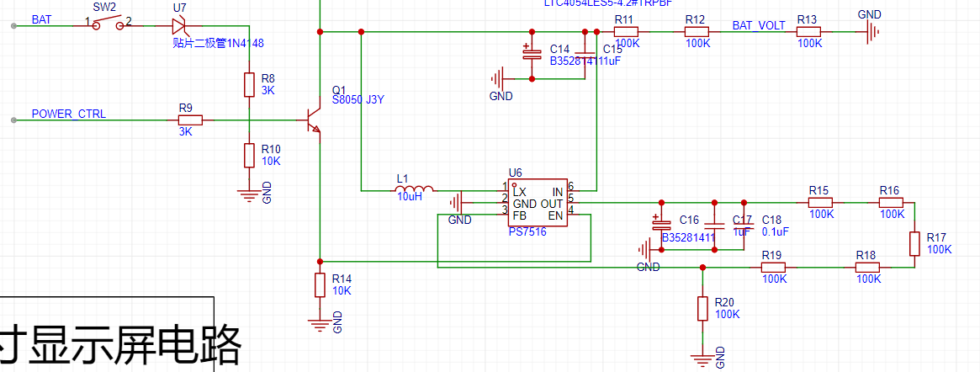Image resolution: width=980 pixels, height=372 pixels.
Task: Select the R12 resistor symbol
Action: point(697,31)
